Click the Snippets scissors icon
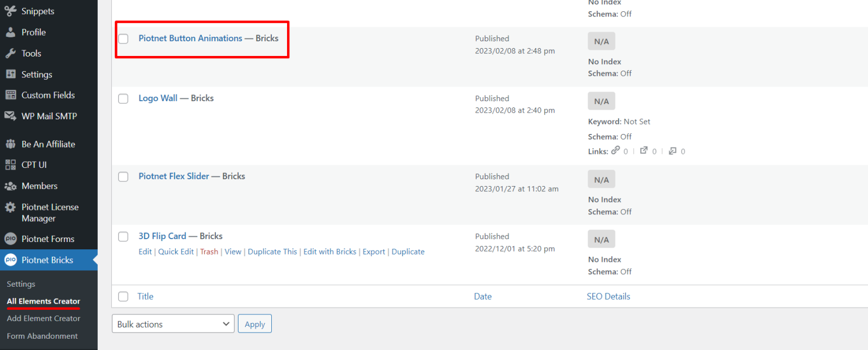 10,11
